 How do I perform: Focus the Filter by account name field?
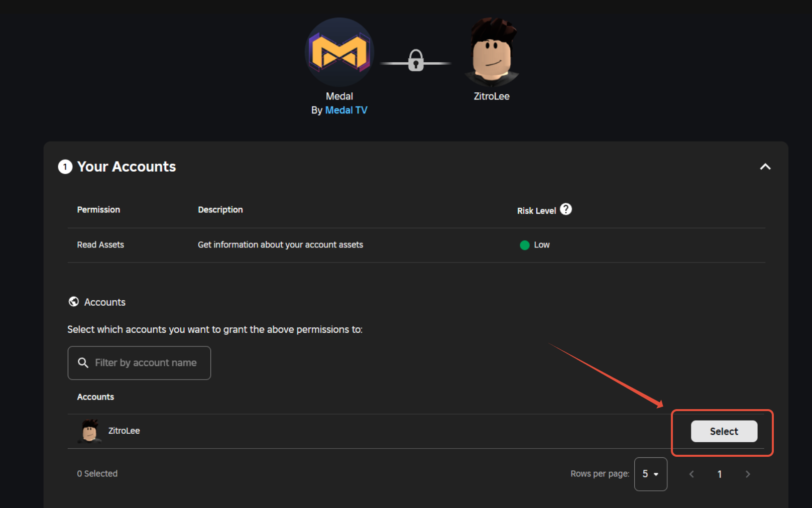point(139,363)
